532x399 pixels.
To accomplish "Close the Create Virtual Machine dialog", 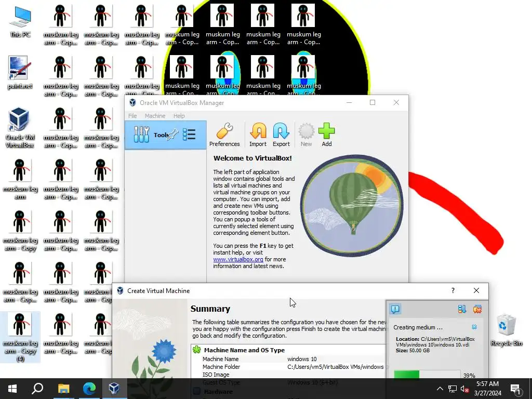I will coord(476,290).
